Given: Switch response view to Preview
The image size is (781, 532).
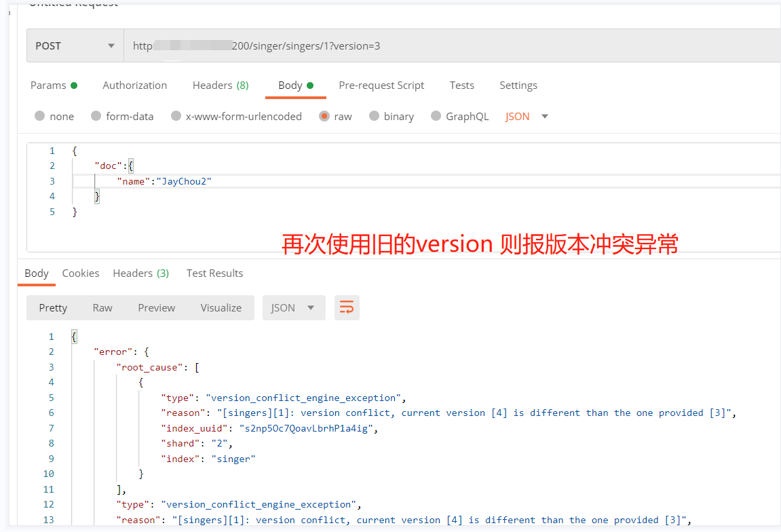Looking at the screenshot, I should click(x=156, y=308).
